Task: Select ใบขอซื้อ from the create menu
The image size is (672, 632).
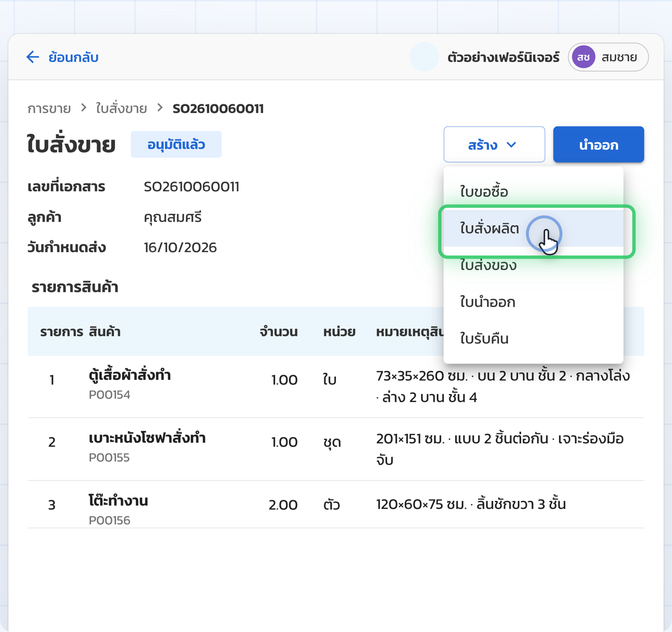Action: [x=533, y=192]
